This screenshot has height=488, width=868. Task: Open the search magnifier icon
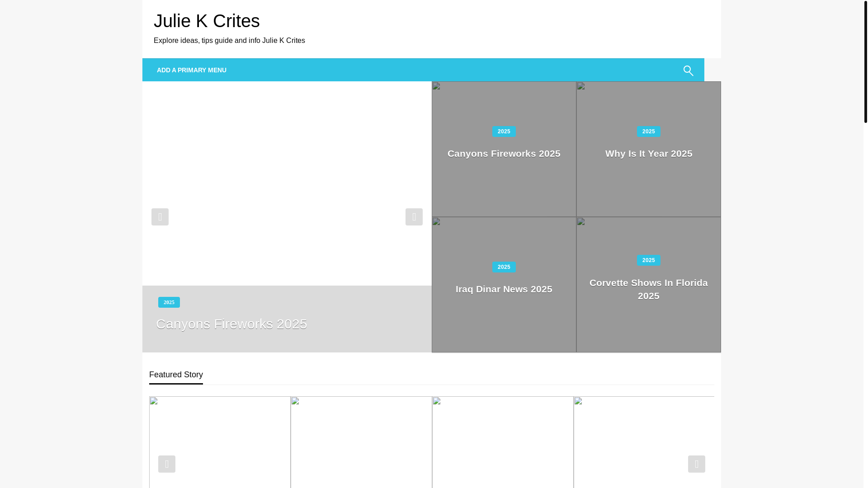pos(688,70)
